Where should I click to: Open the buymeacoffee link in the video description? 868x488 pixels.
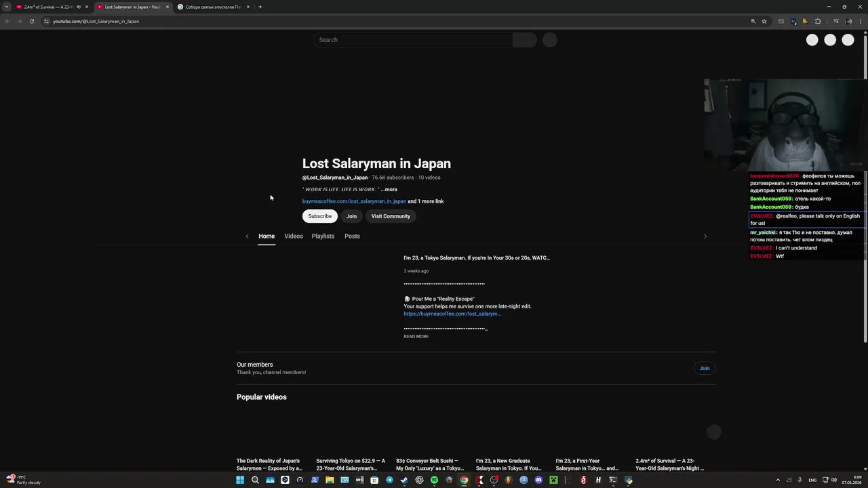(452, 314)
